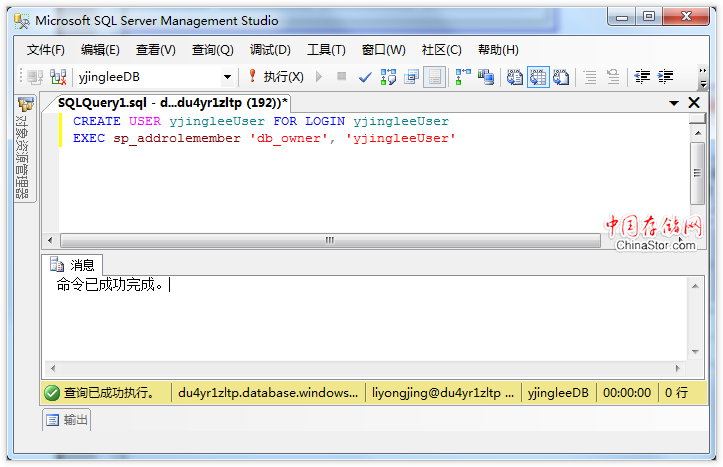Click Comment out selected lines icon

[590, 77]
